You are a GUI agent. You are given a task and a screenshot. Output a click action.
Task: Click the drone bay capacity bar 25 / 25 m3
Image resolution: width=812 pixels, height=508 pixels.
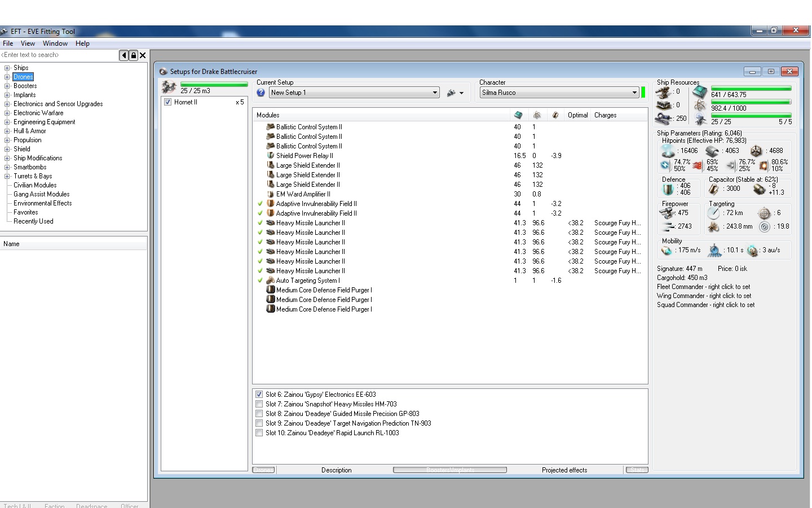coord(214,84)
